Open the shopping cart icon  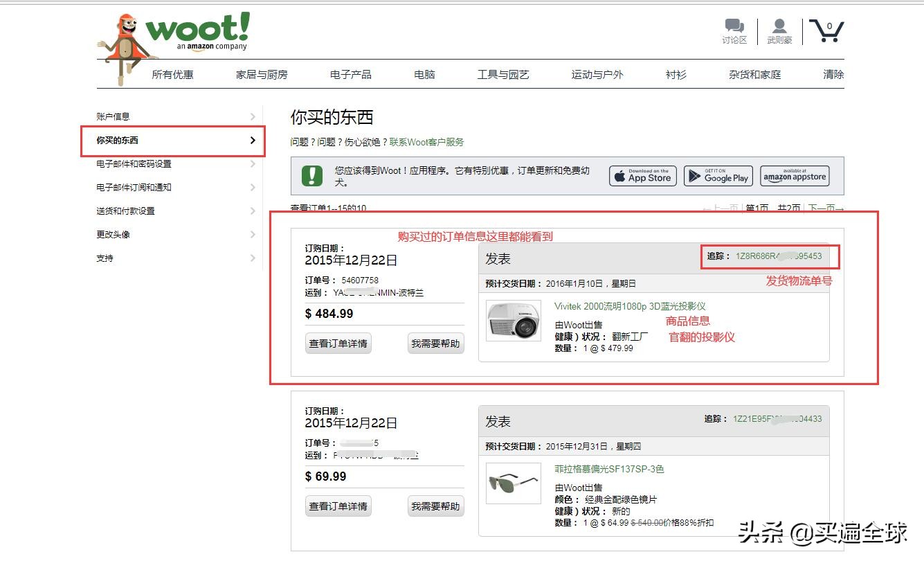(x=826, y=29)
